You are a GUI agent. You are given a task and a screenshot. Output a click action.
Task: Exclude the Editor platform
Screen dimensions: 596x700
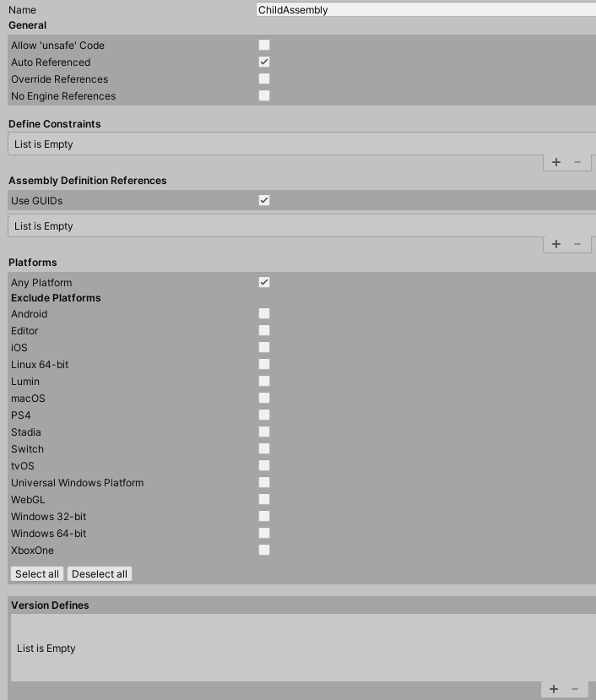(x=264, y=331)
